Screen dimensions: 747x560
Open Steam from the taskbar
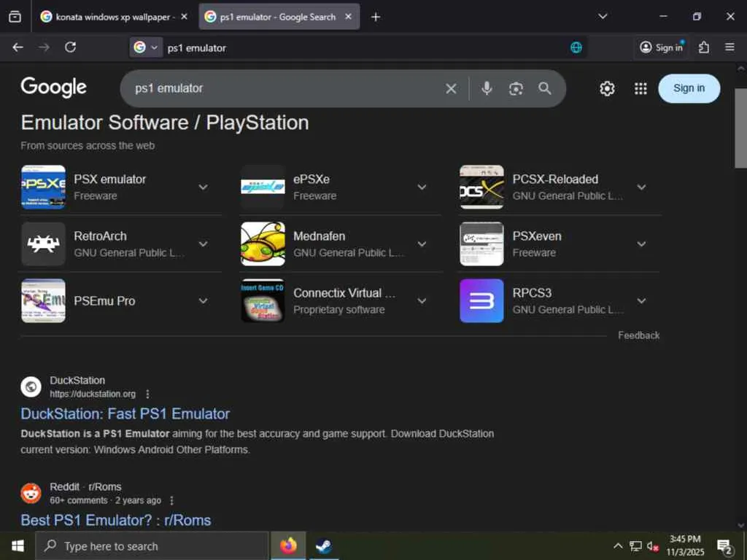pyautogui.click(x=324, y=545)
